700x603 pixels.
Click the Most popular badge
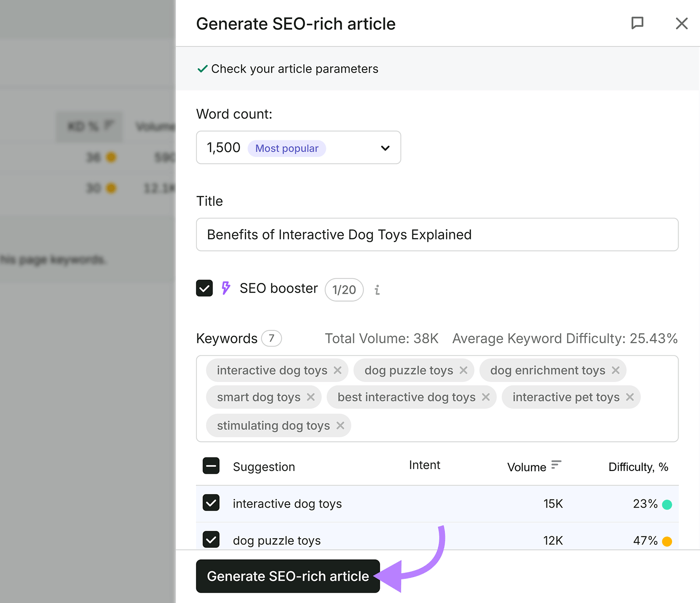[287, 149]
